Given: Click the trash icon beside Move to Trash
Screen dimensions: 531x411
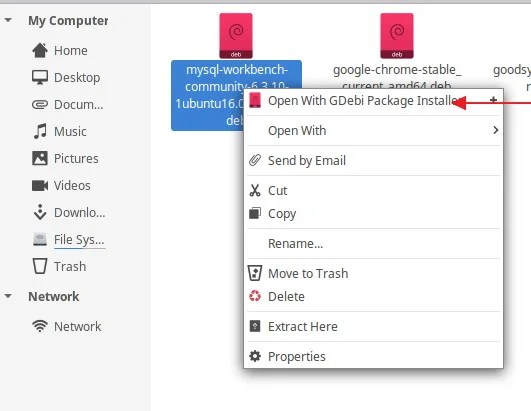Looking at the screenshot, I should [255, 273].
